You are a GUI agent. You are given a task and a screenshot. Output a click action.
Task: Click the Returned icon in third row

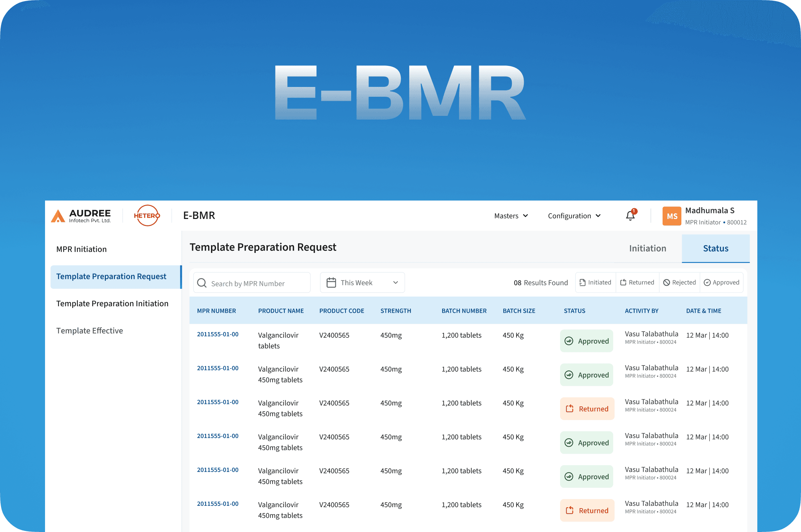[570, 409]
